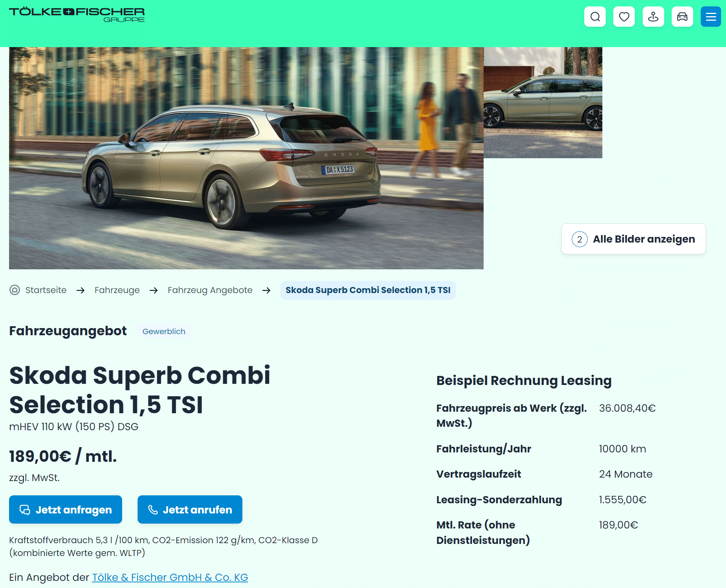
Task: Open Fahrzeuge breadcrumb link
Action: [117, 290]
